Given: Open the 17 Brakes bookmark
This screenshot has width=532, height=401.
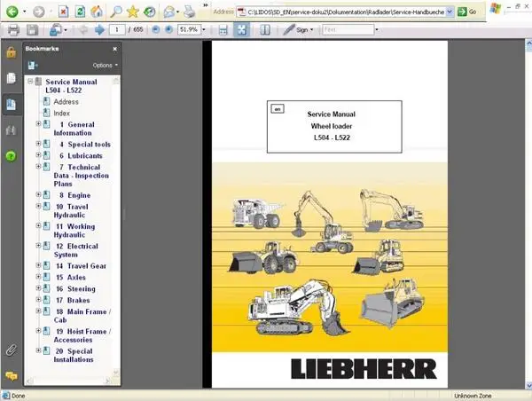Looking at the screenshot, I should [73, 300].
